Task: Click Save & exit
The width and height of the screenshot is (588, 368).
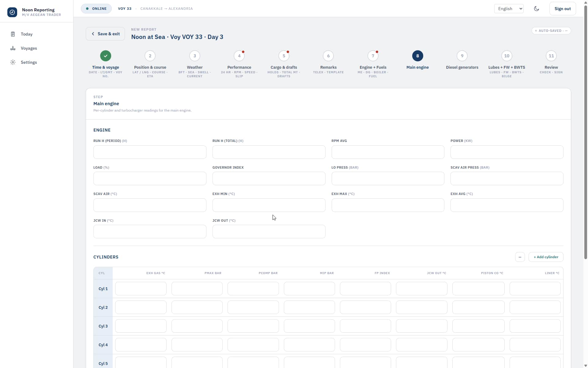Action: (x=105, y=34)
